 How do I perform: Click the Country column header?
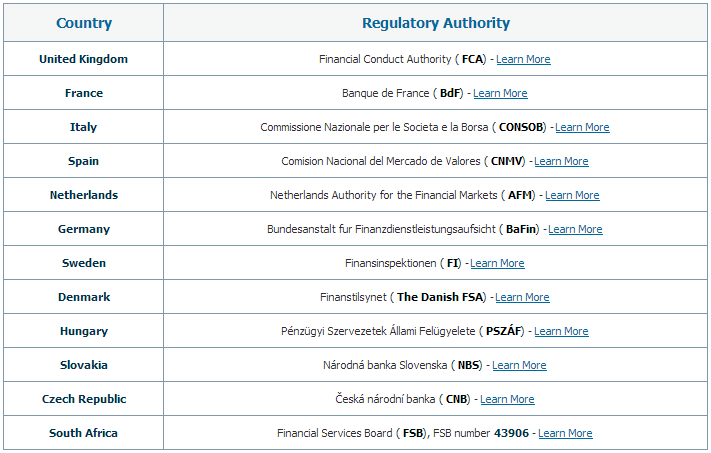(x=84, y=23)
